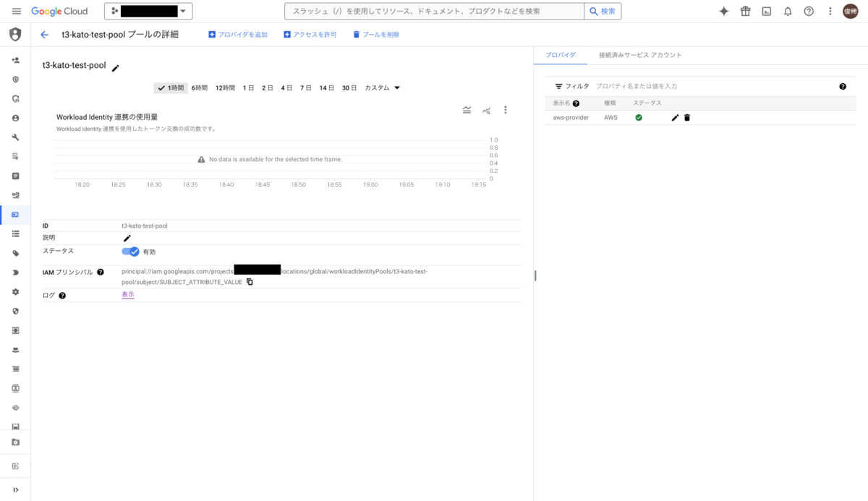Image resolution: width=868 pixels, height=501 pixels.
Task: Select the 2日 time range
Action: [x=268, y=87]
